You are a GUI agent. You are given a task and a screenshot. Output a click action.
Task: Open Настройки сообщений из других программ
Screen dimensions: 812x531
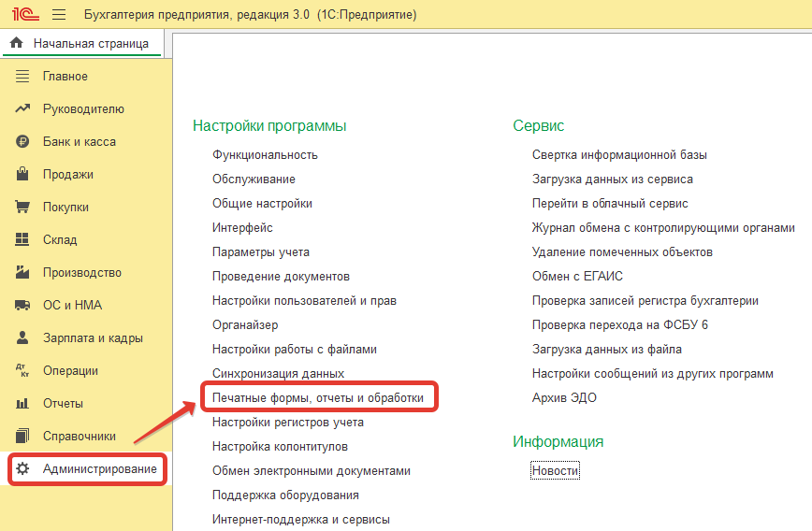(x=653, y=374)
